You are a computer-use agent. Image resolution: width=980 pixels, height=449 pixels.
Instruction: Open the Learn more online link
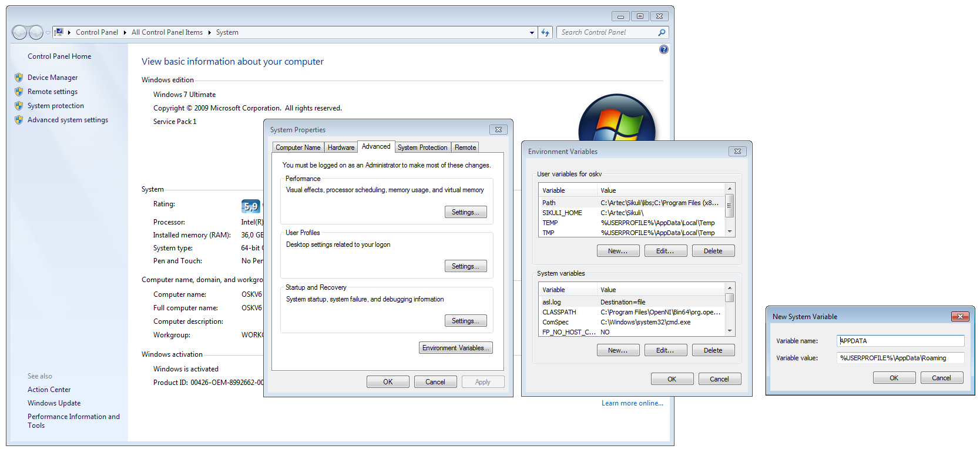632,403
